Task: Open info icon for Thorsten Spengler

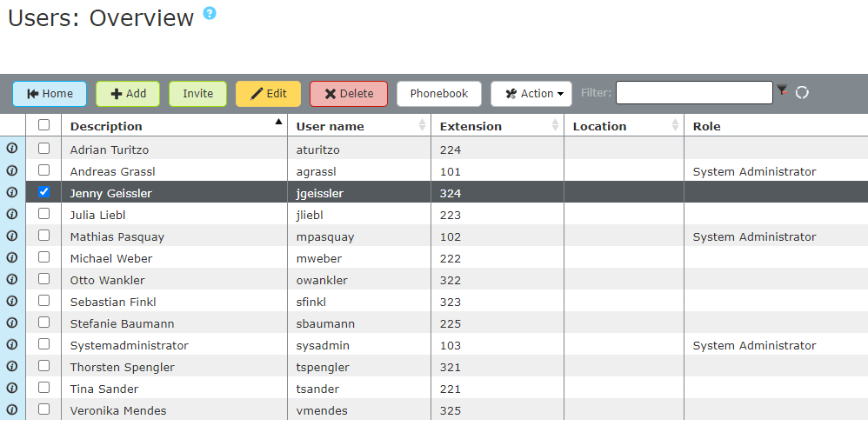Action: click(x=12, y=367)
